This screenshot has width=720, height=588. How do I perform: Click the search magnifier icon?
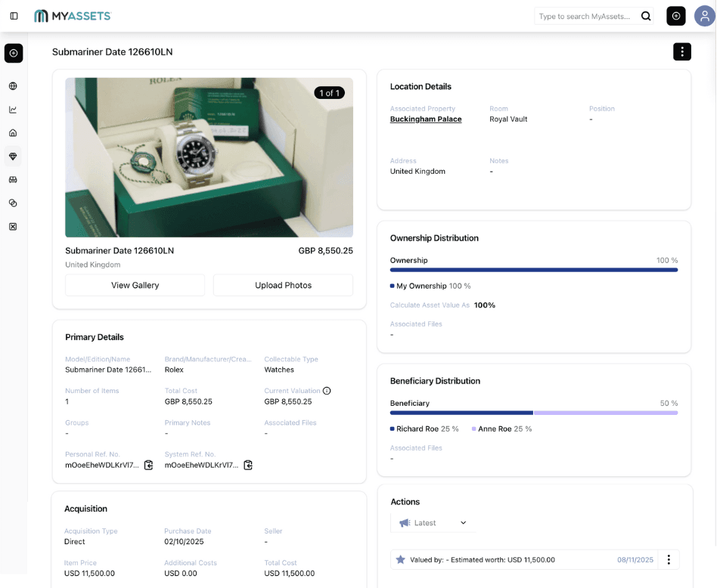coord(646,16)
